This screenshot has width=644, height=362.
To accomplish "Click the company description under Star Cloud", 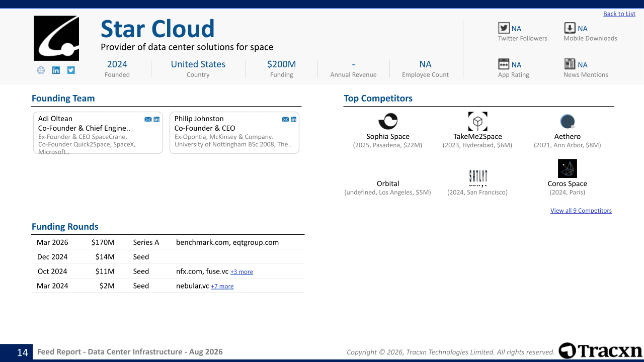I will (x=187, y=47).
